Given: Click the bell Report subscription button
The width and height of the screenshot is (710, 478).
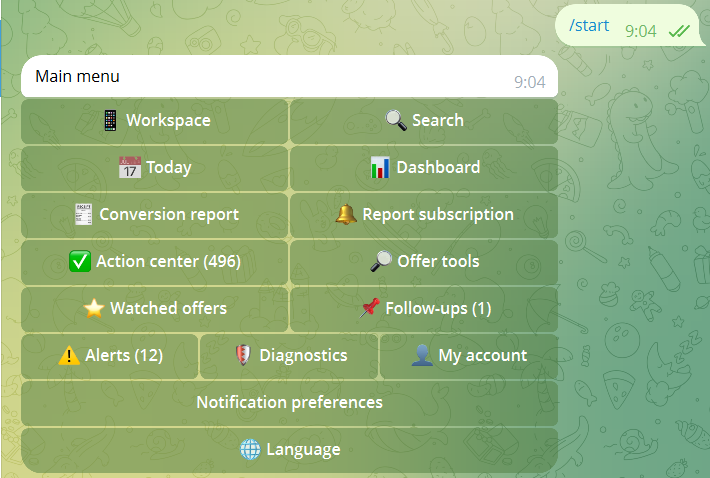Looking at the screenshot, I should click(x=424, y=215).
